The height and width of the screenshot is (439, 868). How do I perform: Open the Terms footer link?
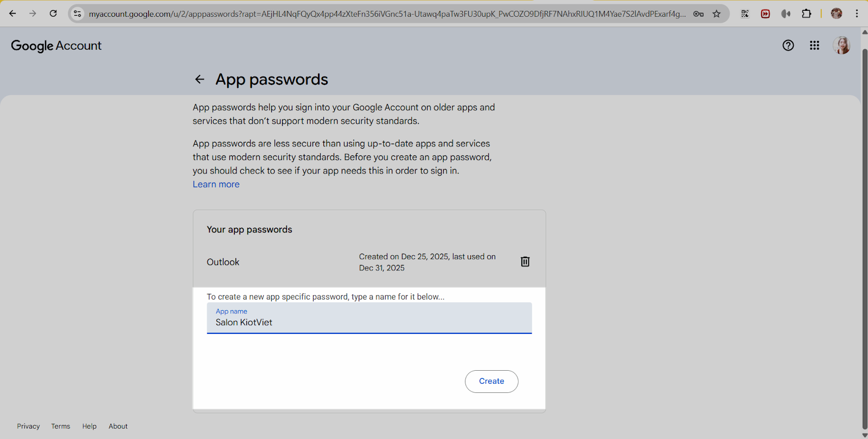tap(61, 427)
